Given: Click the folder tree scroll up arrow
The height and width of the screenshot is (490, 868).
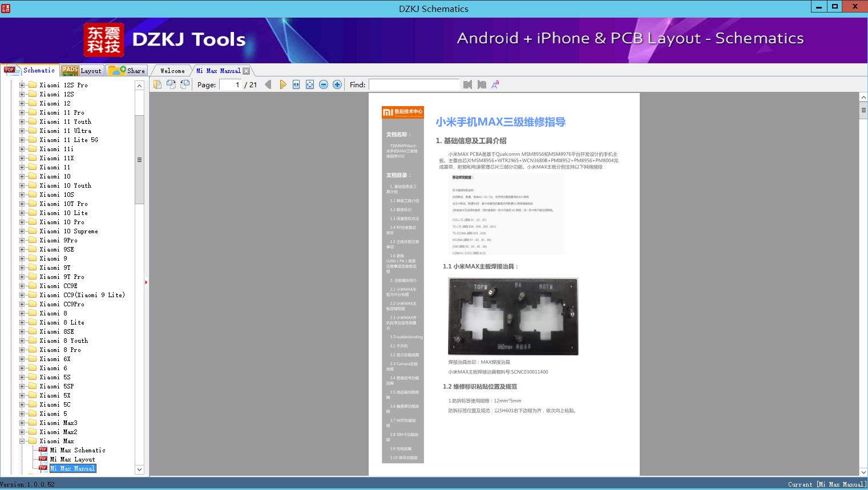Looking at the screenshot, I should 139,86.
